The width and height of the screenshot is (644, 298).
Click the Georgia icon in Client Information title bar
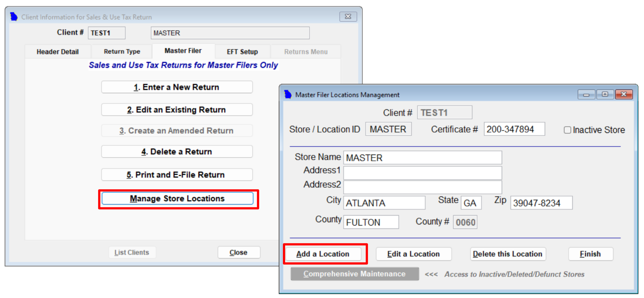tap(14, 17)
